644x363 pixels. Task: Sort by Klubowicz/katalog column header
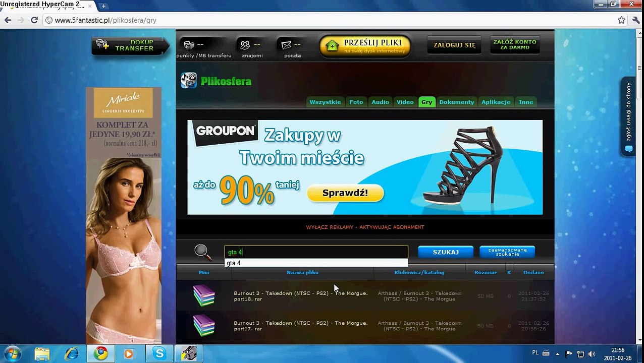419,272
